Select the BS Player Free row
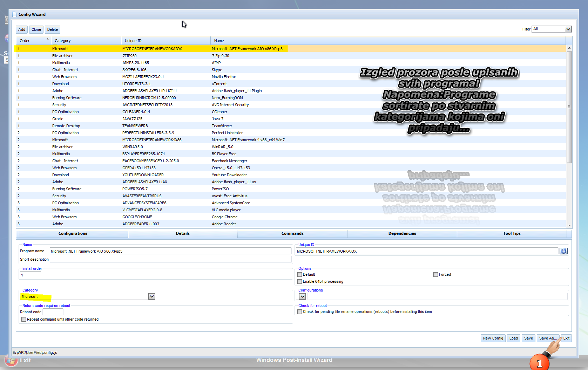This screenshot has width=588, height=370. 291,154
